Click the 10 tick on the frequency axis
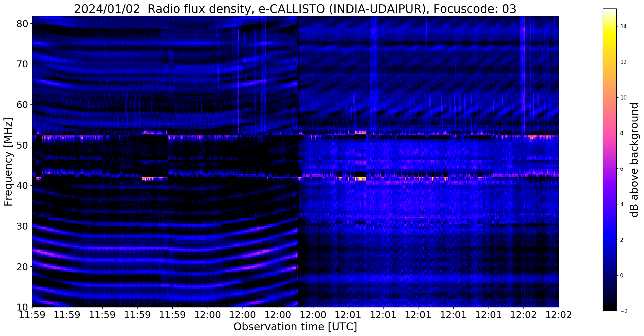Screen dimensions: 644x336 tap(23, 307)
